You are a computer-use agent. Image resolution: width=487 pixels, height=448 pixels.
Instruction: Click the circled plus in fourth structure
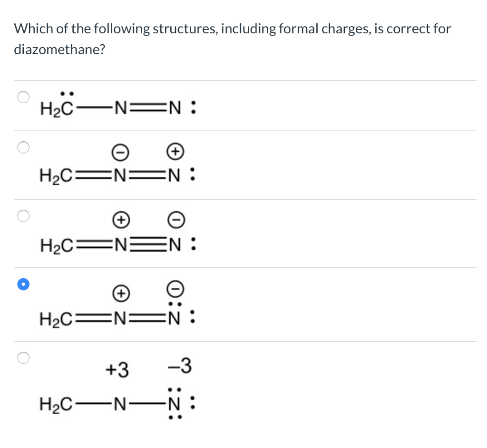coord(122,293)
